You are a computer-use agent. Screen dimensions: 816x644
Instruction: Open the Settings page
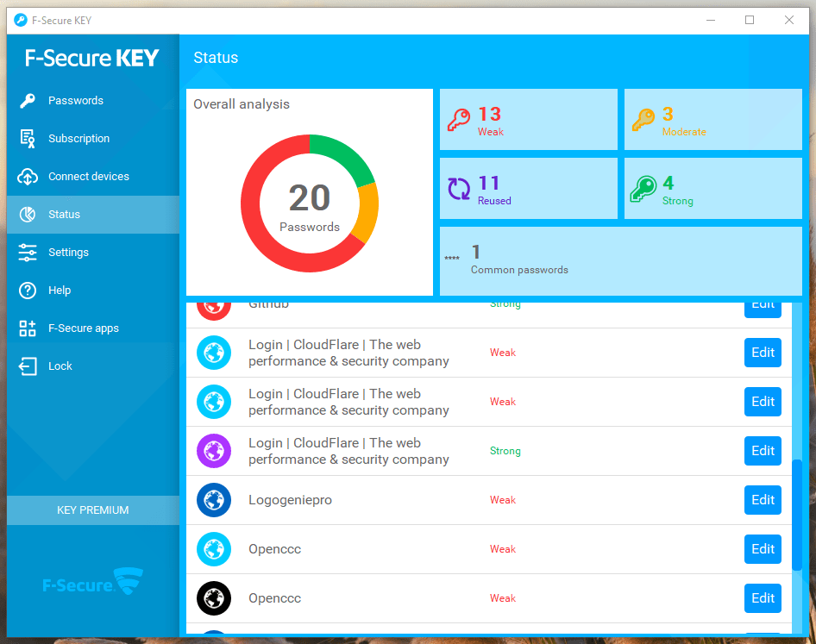click(93, 253)
